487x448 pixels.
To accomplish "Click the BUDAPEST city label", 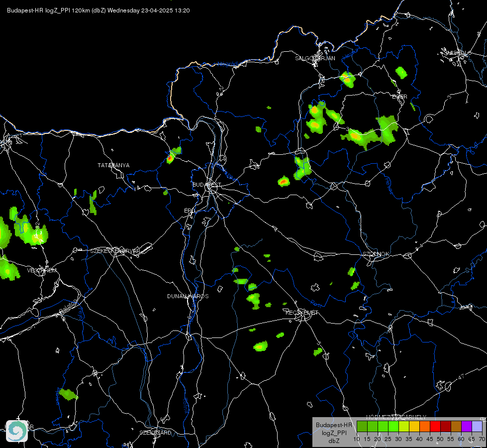I will 207,185.
